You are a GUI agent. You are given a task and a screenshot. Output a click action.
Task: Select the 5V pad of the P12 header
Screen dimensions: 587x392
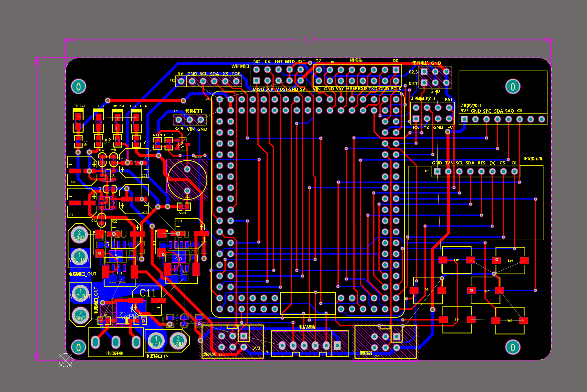coord(181,81)
